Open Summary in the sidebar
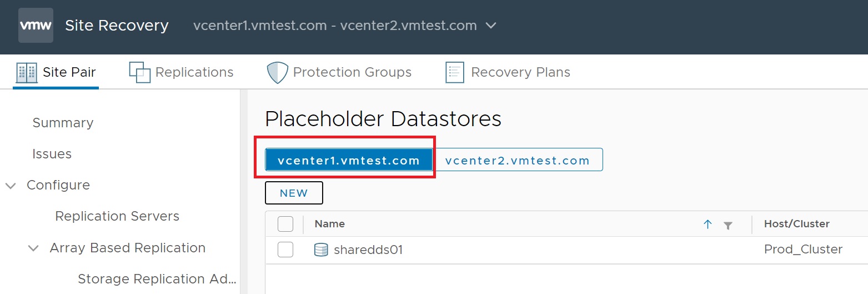The image size is (868, 294). (63, 123)
